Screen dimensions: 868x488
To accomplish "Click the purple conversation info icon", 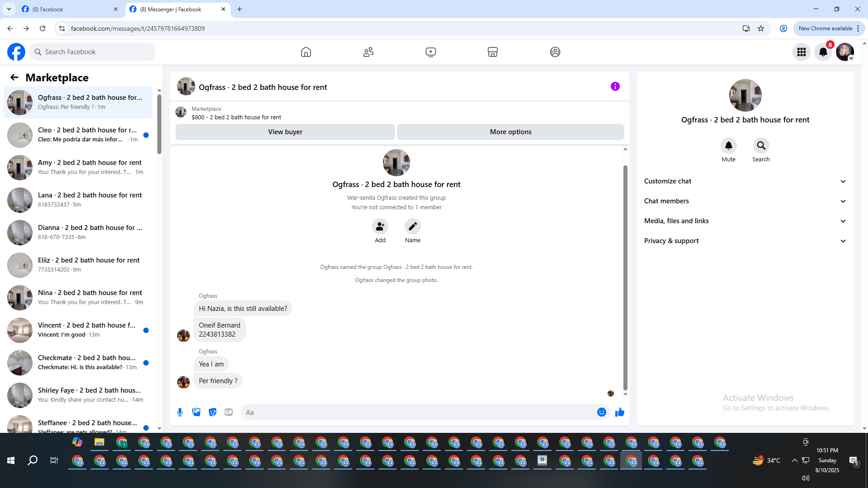I will pos(615,86).
